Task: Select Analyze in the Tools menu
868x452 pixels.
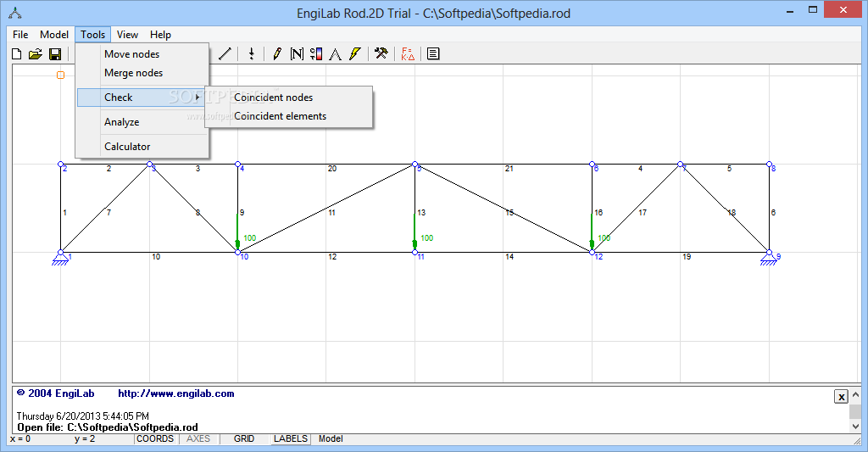Action: (142, 122)
